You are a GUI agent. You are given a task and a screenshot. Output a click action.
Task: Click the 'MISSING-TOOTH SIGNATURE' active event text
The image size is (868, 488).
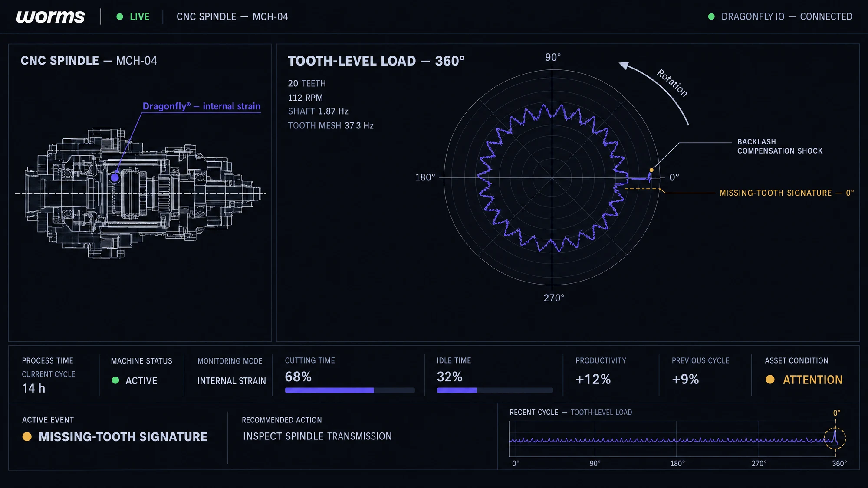point(123,437)
